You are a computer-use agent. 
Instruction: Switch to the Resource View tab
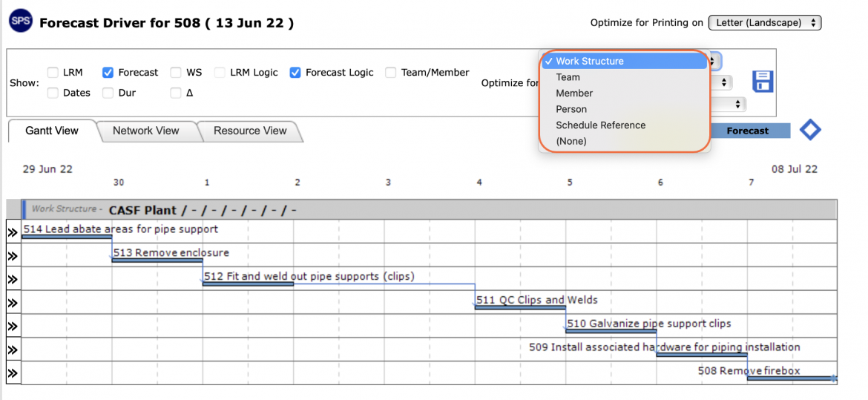coord(250,131)
